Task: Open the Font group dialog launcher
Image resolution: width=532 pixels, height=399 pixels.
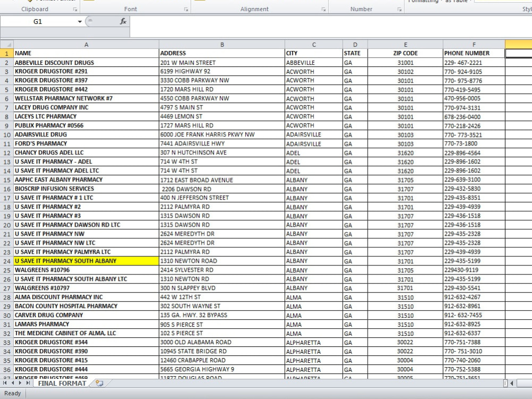Action: pyautogui.click(x=186, y=10)
